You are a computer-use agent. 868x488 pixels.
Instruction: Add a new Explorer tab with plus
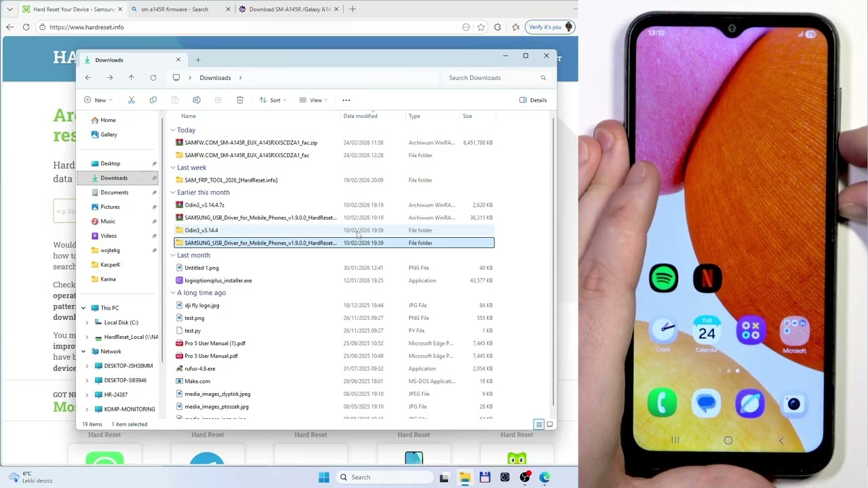198,60
